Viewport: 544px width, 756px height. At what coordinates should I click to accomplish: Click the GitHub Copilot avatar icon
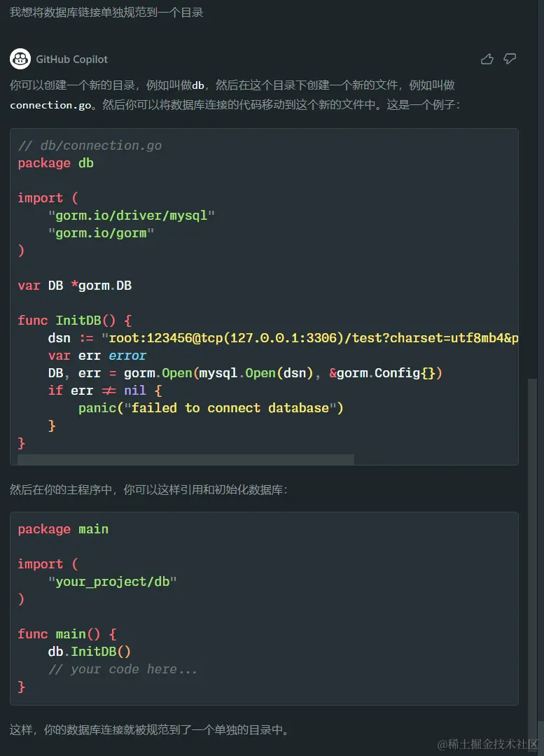coord(20,59)
